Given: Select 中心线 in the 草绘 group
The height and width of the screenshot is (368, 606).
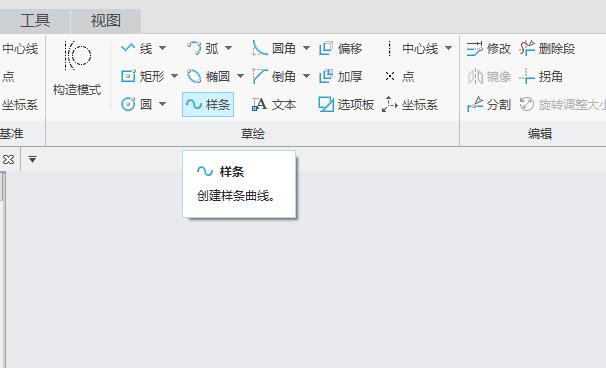Looking at the screenshot, I should tap(412, 49).
